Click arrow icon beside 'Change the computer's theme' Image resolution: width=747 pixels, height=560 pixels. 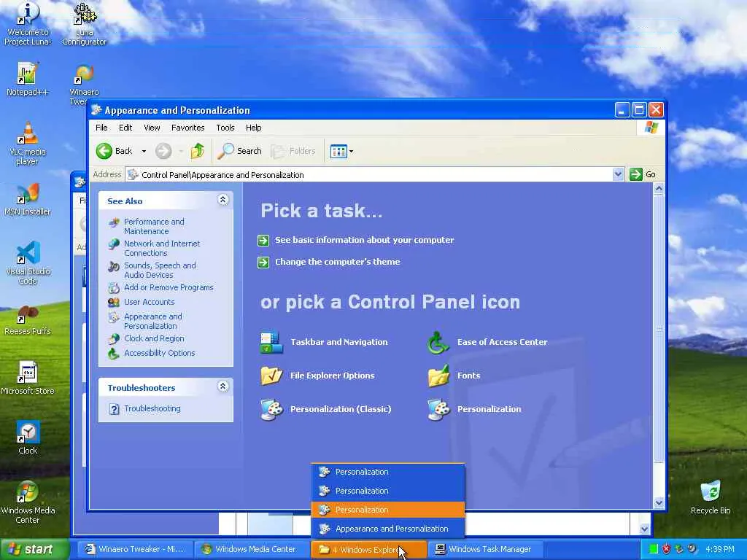[x=263, y=262]
